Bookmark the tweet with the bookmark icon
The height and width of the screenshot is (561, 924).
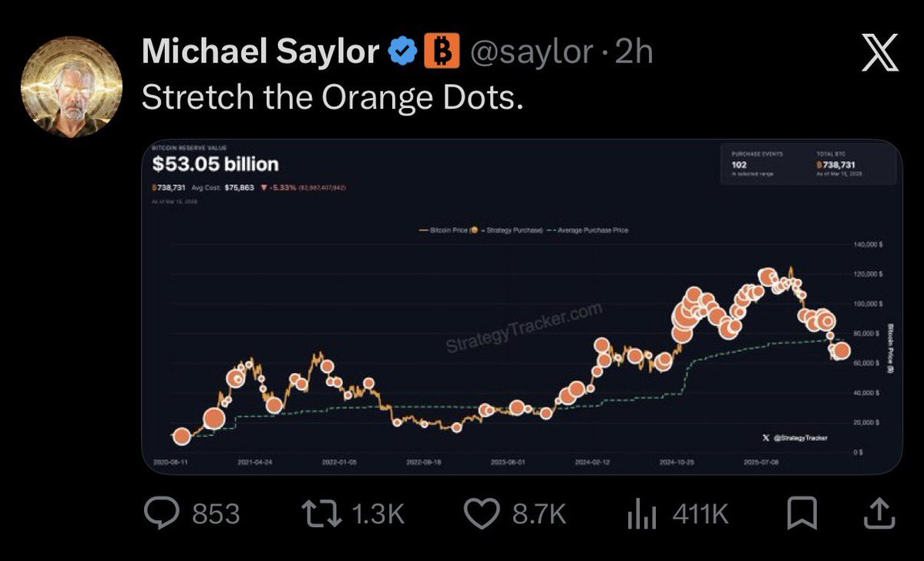click(x=802, y=514)
